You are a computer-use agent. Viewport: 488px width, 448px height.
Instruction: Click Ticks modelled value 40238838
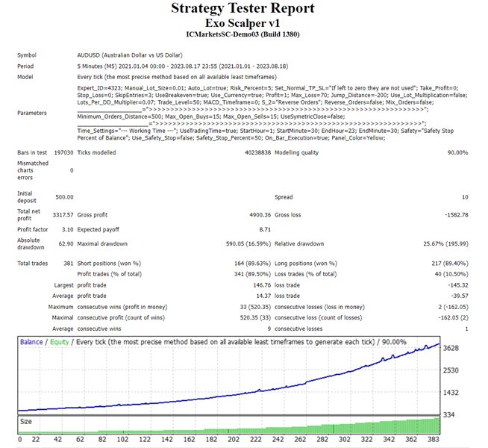(x=257, y=152)
